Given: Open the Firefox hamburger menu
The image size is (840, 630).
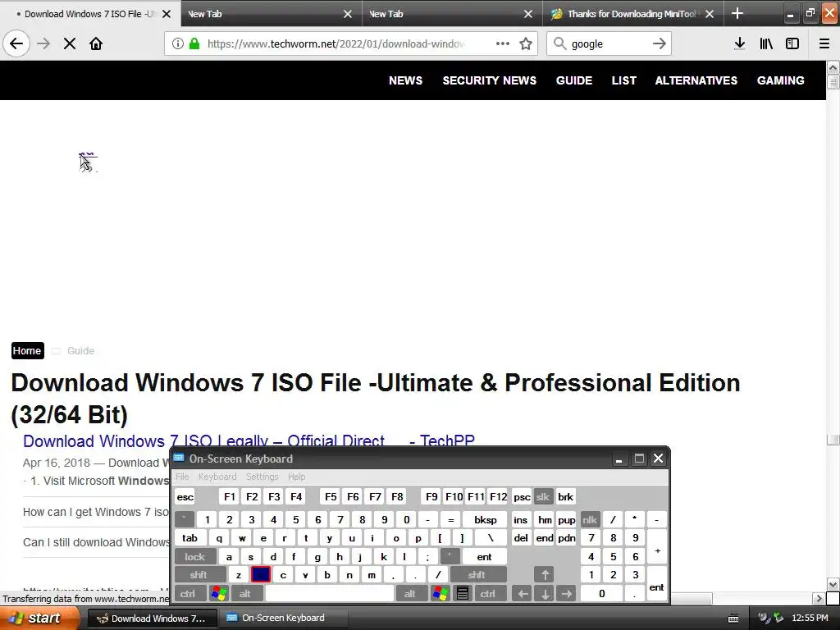Looking at the screenshot, I should click(x=824, y=43).
